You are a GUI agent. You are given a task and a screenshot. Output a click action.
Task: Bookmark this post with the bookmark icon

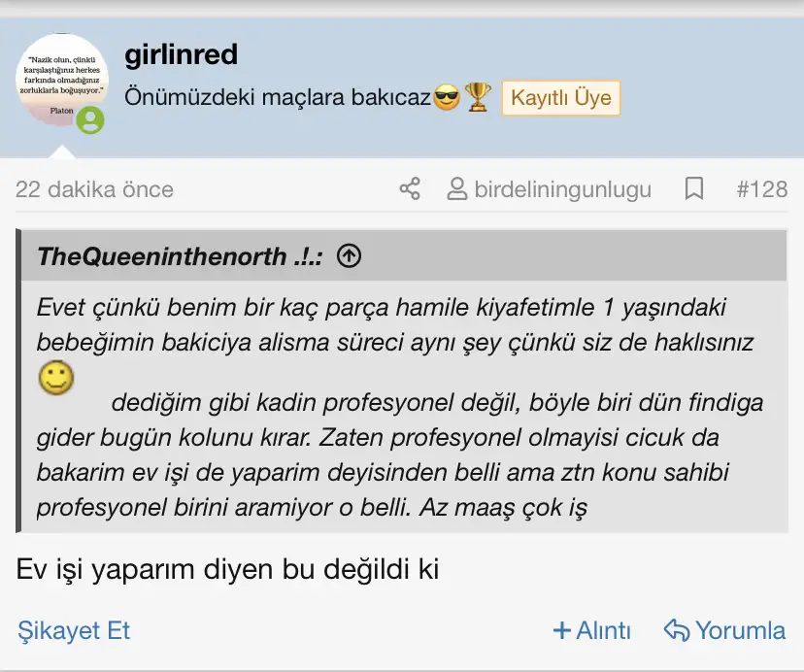[694, 188]
